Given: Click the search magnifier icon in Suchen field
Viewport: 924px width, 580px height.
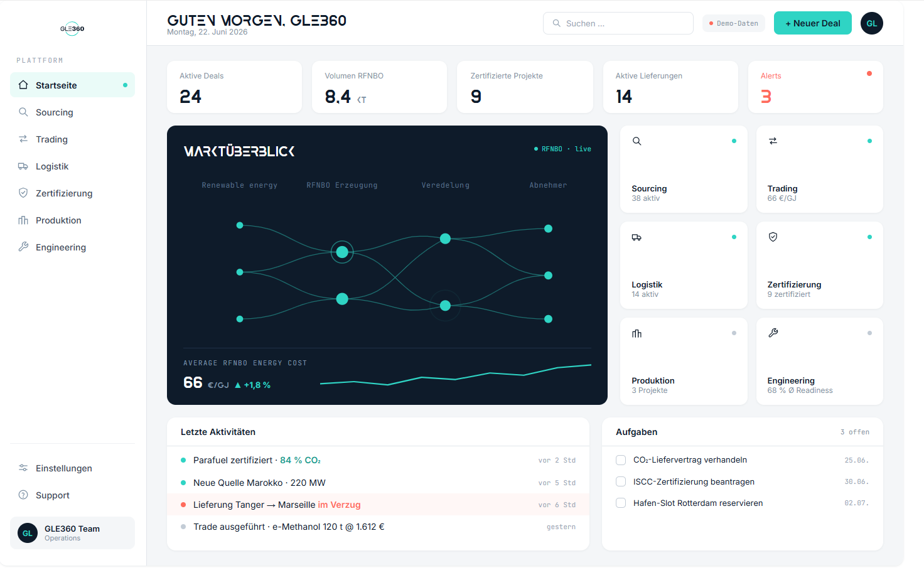Looking at the screenshot, I should [556, 23].
